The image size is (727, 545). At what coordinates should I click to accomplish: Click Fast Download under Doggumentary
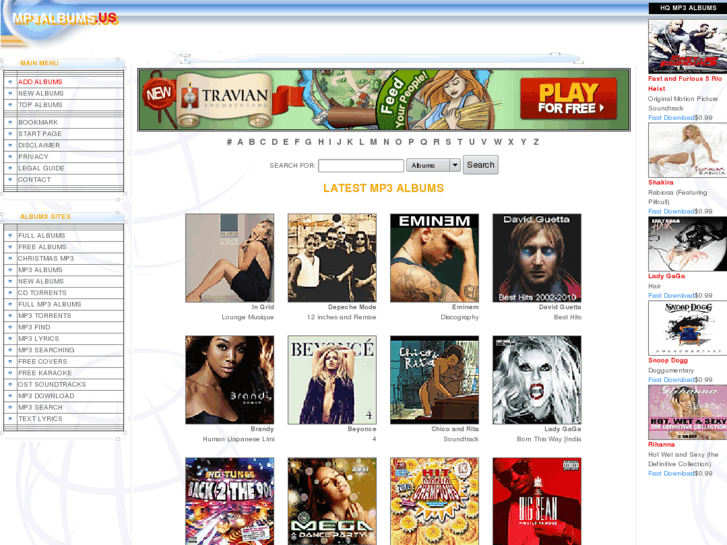click(x=671, y=380)
